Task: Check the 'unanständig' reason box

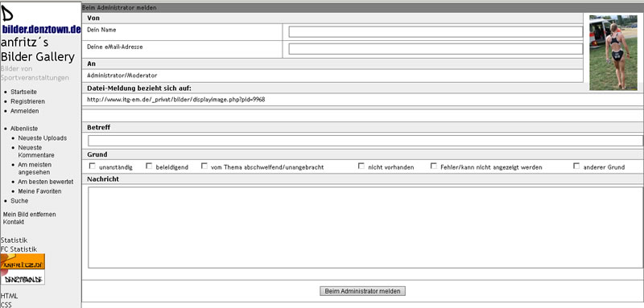Action: (x=93, y=166)
